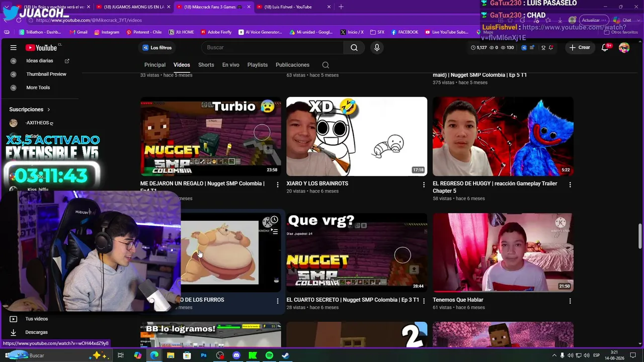Image resolution: width=644 pixels, height=362 pixels.
Task: Open EL REGRESO DE HUGGY video title
Action: pyautogui.click(x=495, y=187)
